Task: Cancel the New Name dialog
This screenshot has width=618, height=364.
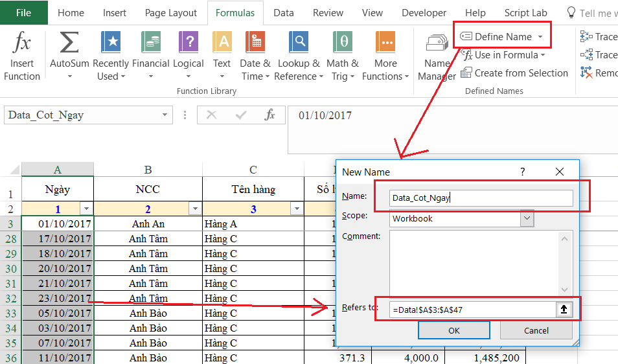Action: 536,330
